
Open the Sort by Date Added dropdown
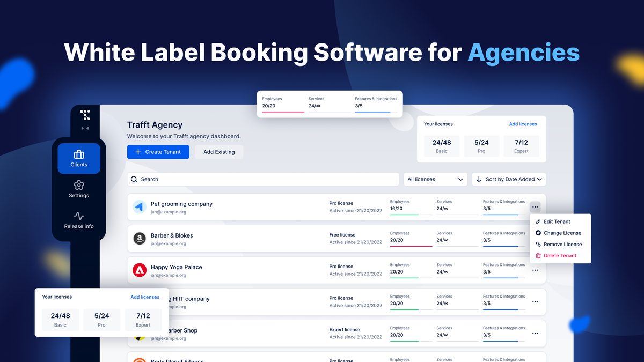point(509,179)
